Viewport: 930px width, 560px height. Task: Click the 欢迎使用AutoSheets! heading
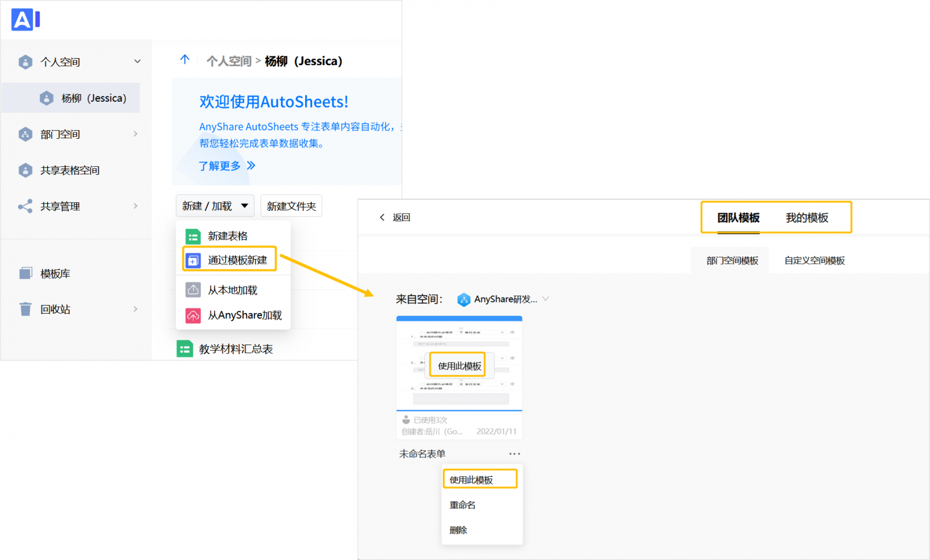click(274, 102)
